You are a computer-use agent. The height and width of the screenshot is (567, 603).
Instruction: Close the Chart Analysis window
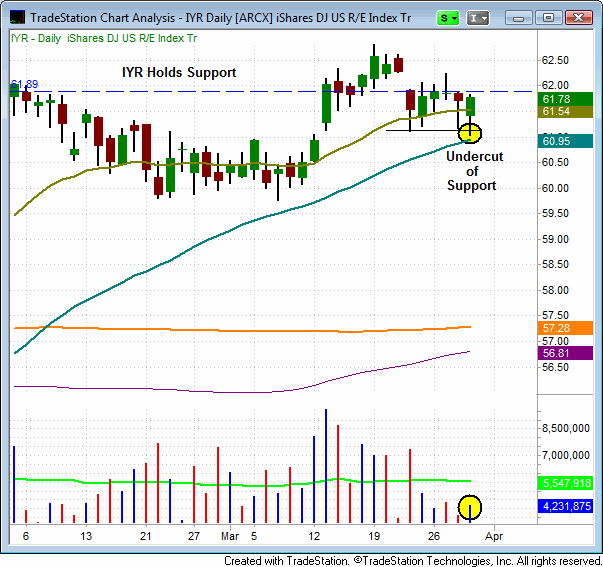pyautogui.click(x=578, y=18)
